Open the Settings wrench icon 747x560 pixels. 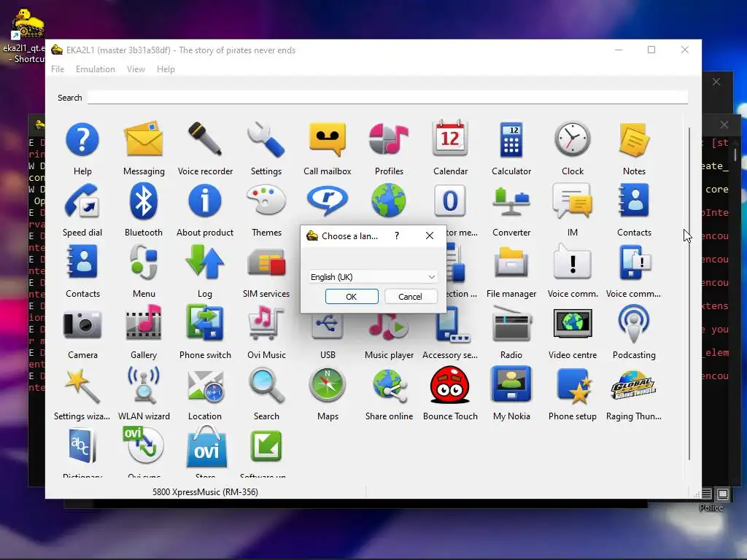coord(266,139)
